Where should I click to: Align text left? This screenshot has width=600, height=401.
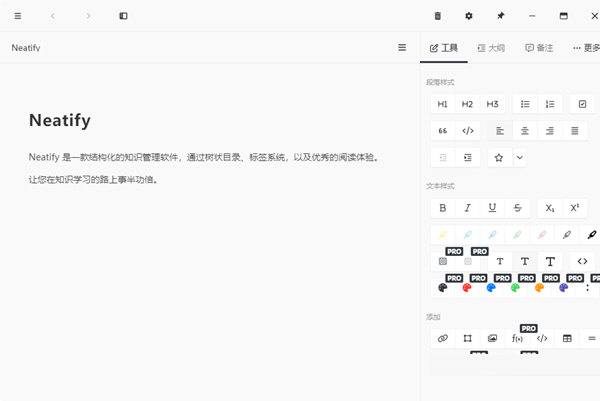500,131
